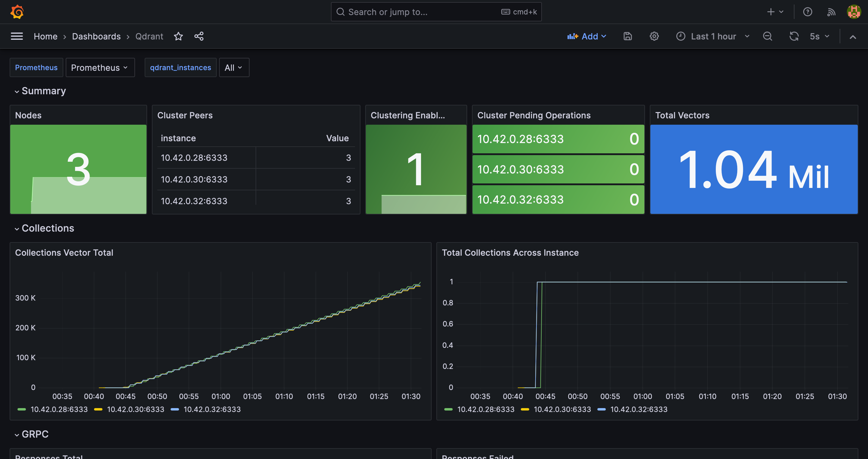
Task: Open the news feed icon
Action: (831, 12)
